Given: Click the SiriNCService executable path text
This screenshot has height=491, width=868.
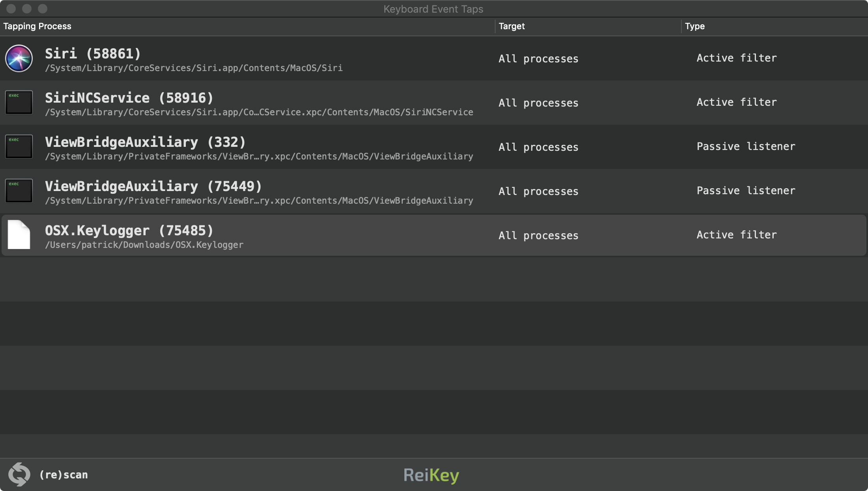Looking at the screenshot, I should (x=259, y=112).
